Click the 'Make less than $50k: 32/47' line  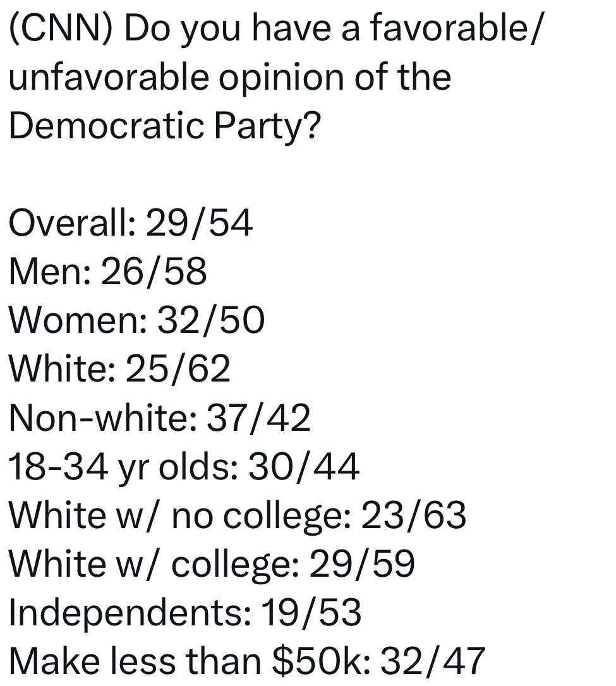[247, 661]
